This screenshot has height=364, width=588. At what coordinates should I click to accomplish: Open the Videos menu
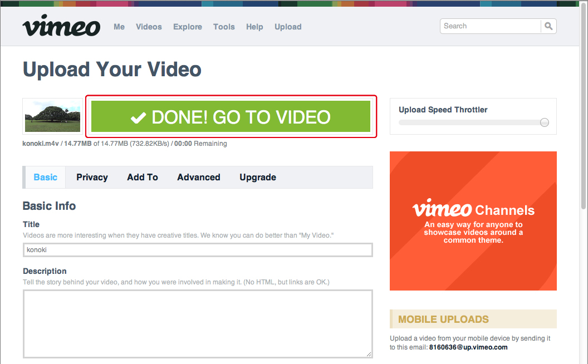[149, 27]
